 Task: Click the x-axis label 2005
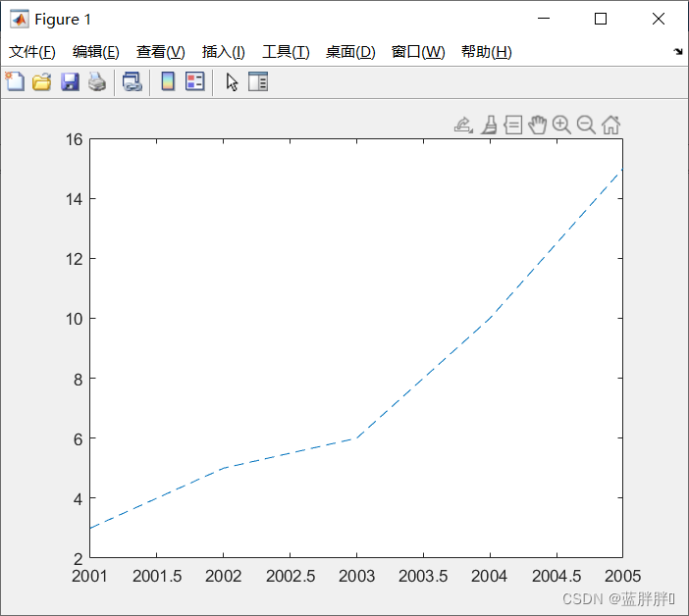click(622, 576)
